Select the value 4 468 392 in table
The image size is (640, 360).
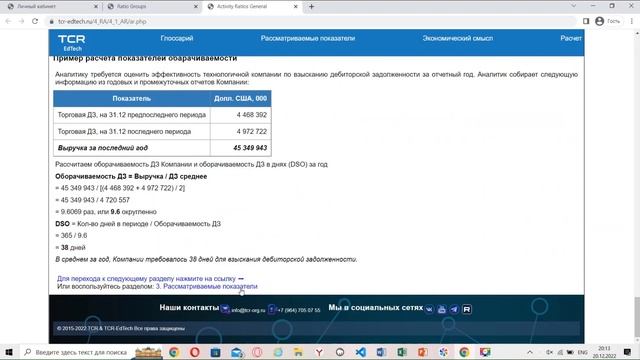pos(251,115)
